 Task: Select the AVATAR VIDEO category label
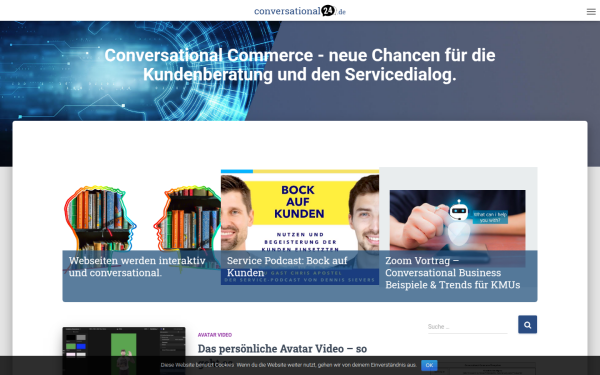pos(215,335)
